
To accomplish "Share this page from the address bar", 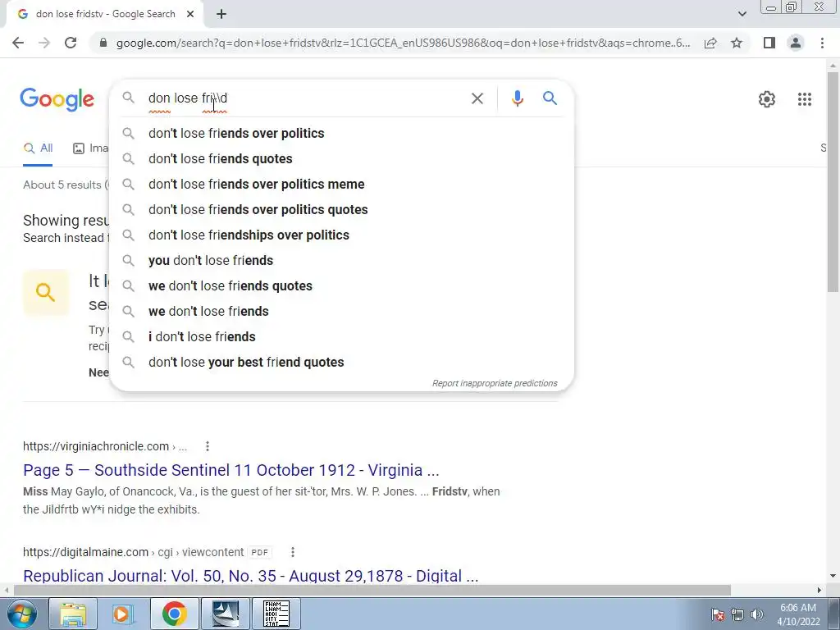I will [710, 43].
